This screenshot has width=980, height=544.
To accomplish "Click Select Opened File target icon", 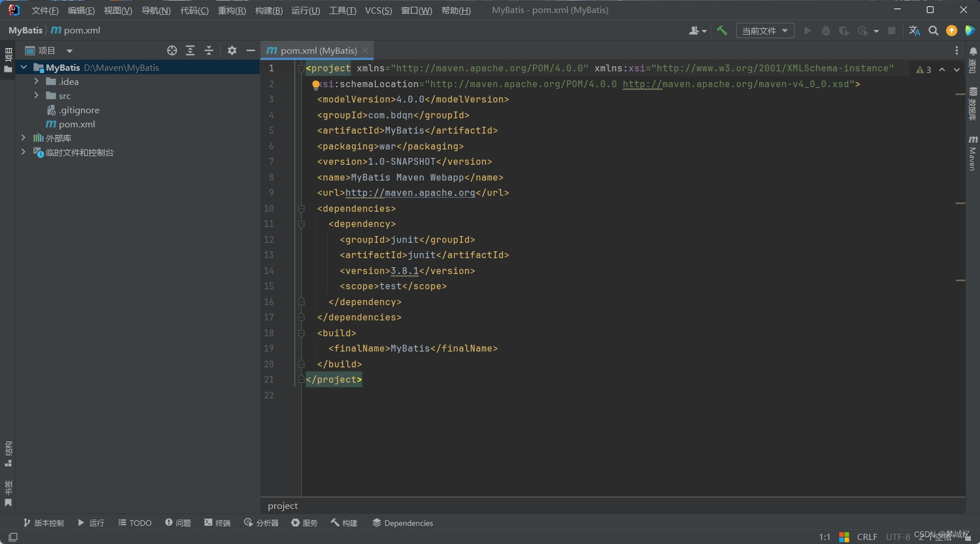I will pos(172,50).
